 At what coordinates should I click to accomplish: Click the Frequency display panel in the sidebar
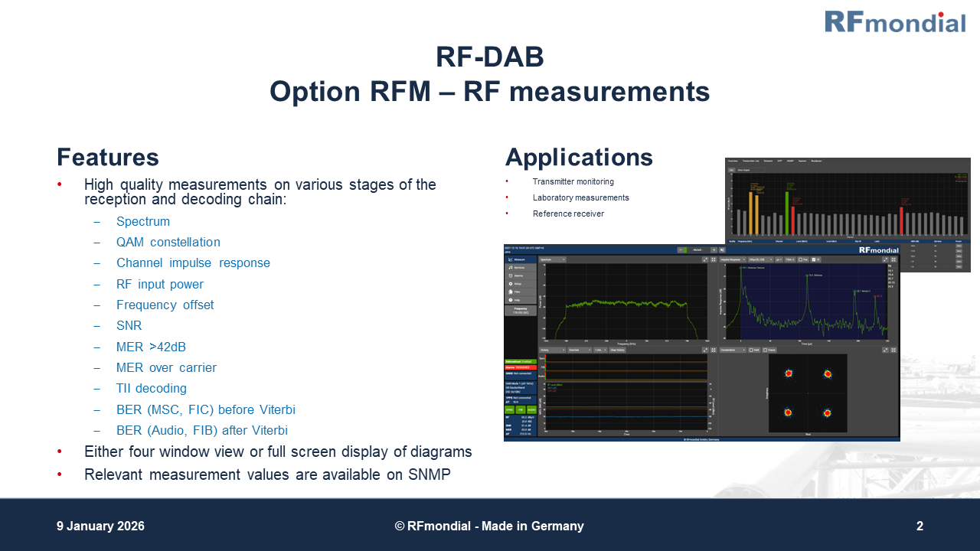[x=519, y=311]
